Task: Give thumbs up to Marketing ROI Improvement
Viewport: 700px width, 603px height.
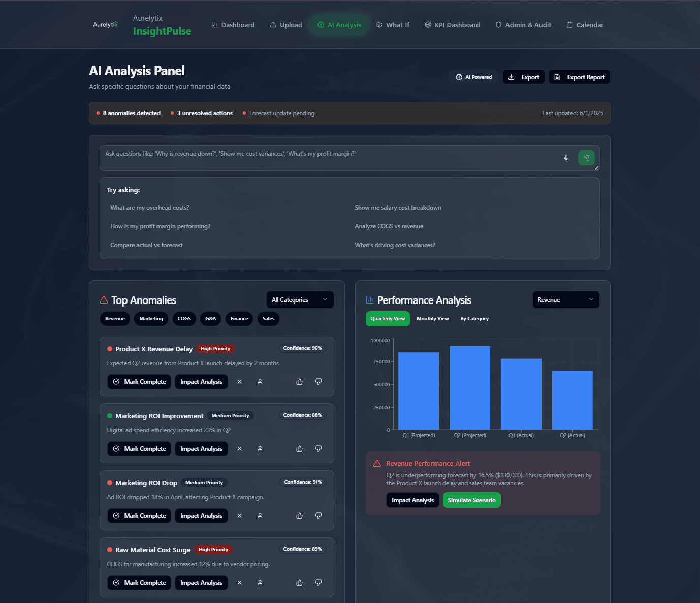Action: pos(299,448)
